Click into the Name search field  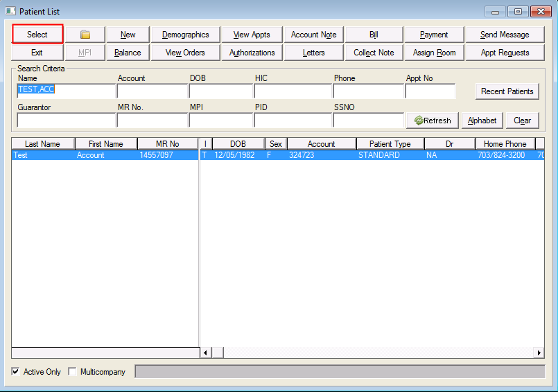pyautogui.click(x=66, y=91)
